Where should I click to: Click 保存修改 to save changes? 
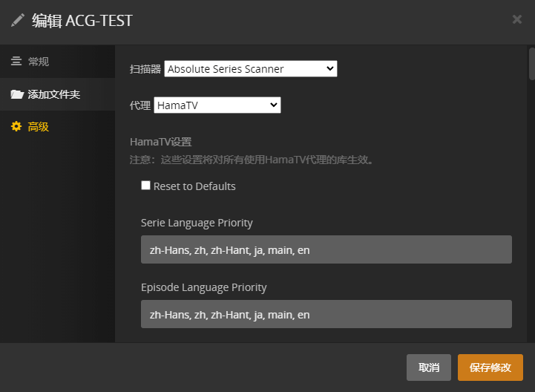(x=490, y=367)
